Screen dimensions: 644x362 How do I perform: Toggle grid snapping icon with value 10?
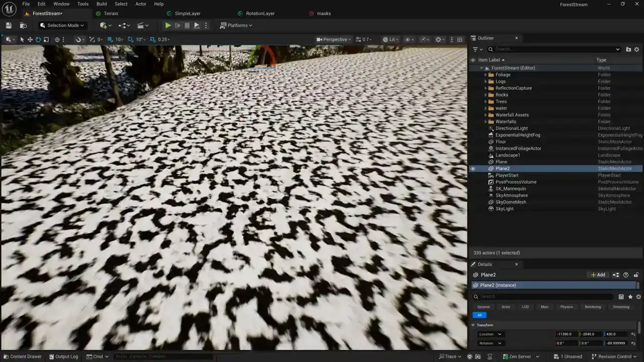[110, 40]
